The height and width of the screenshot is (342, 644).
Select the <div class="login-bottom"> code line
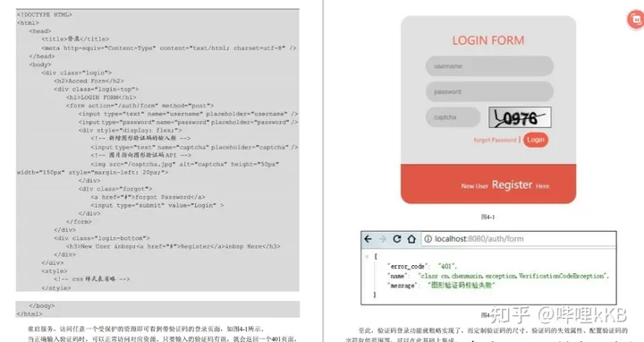(101, 238)
